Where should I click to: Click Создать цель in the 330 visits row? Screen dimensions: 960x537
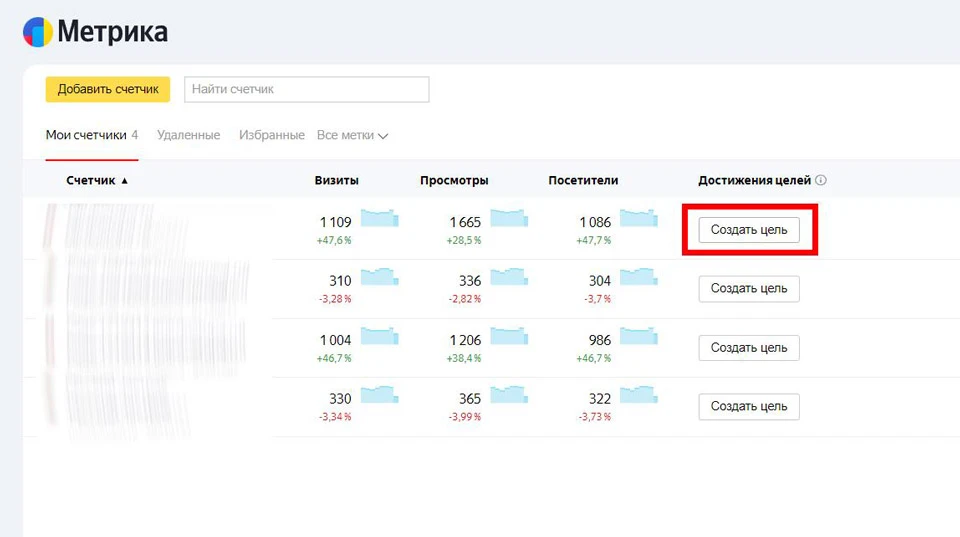click(x=749, y=407)
